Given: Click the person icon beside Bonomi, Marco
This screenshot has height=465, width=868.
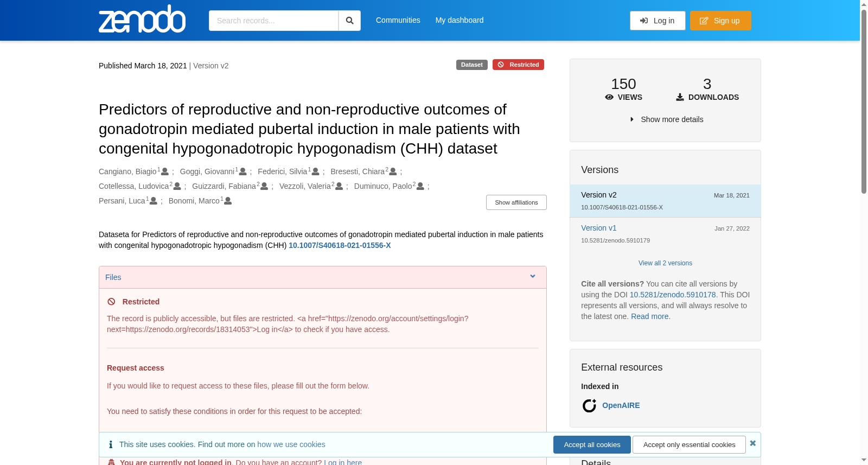Looking at the screenshot, I should tap(228, 201).
